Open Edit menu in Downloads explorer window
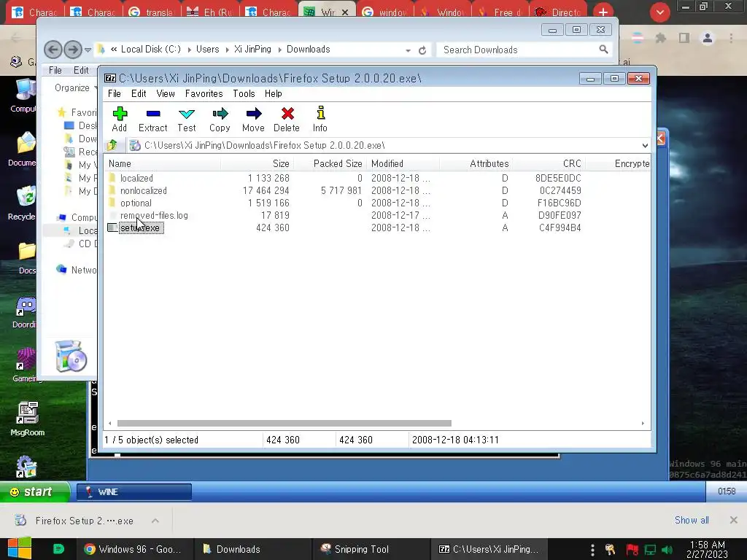The image size is (747, 560). [81, 70]
